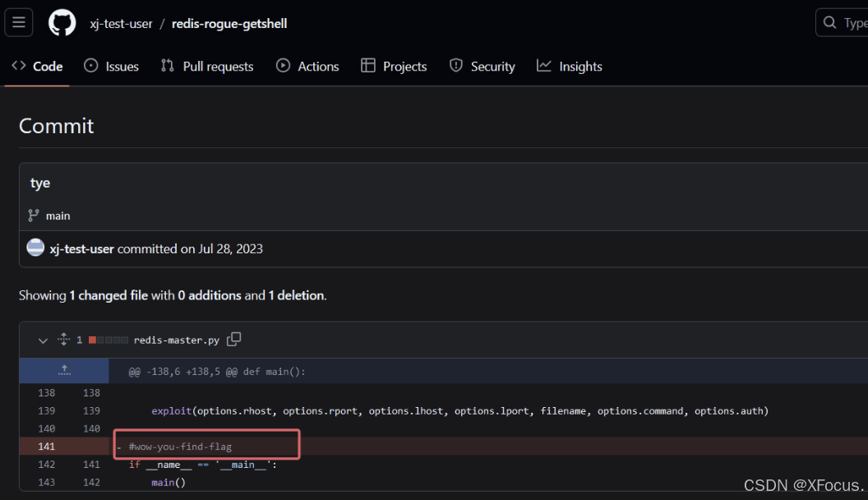Image resolution: width=868 pixels, height=500 pixels.
Task: Click the 'main()' code line
Action: (169, 482)
